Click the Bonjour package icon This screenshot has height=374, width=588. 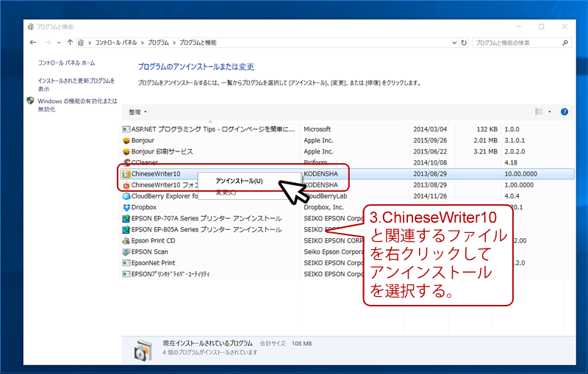[x=126, y=140]
